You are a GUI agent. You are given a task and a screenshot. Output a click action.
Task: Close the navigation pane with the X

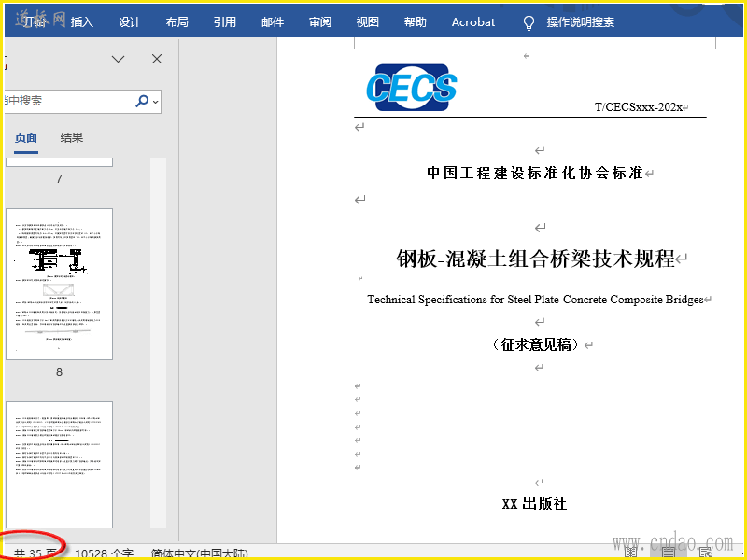(157, 59)
